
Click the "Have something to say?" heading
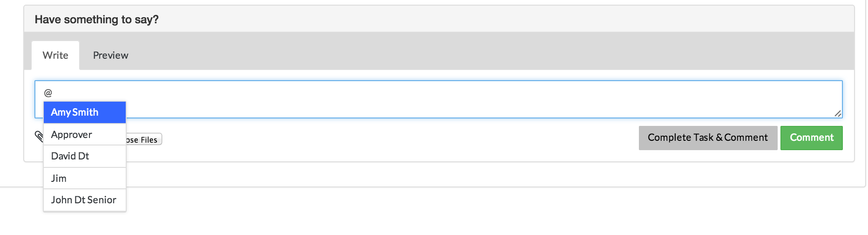pos(96,20)
